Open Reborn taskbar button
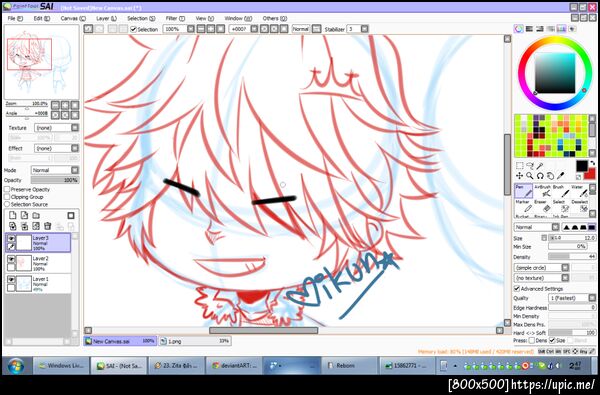Viewport: 600px width, 395px height. pos(349,366)
